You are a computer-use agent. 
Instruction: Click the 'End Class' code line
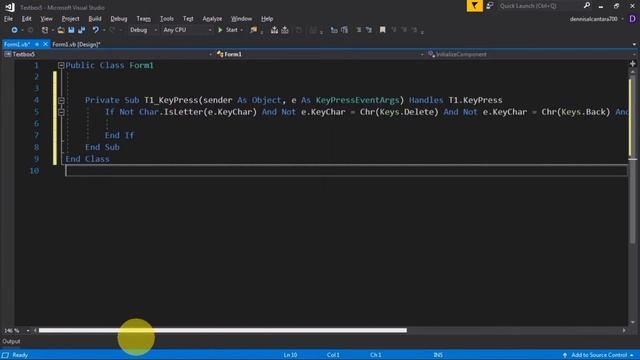click(x=87, y=159)
